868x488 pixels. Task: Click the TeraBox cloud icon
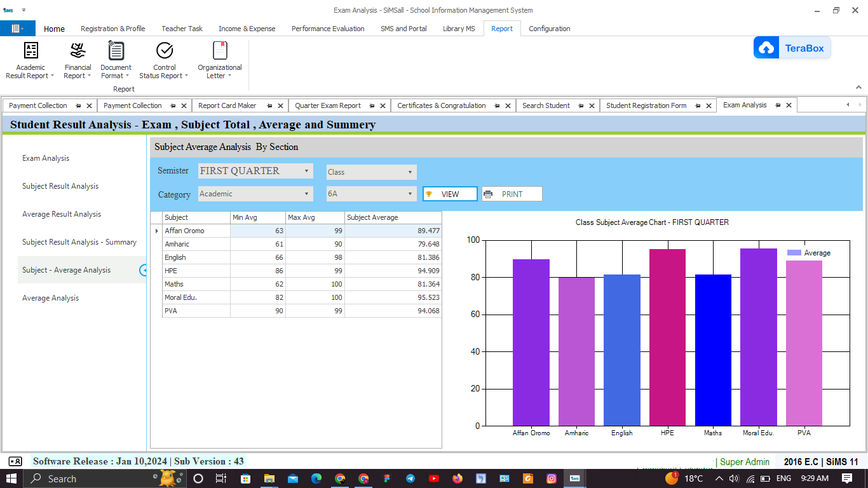[766, 48]
